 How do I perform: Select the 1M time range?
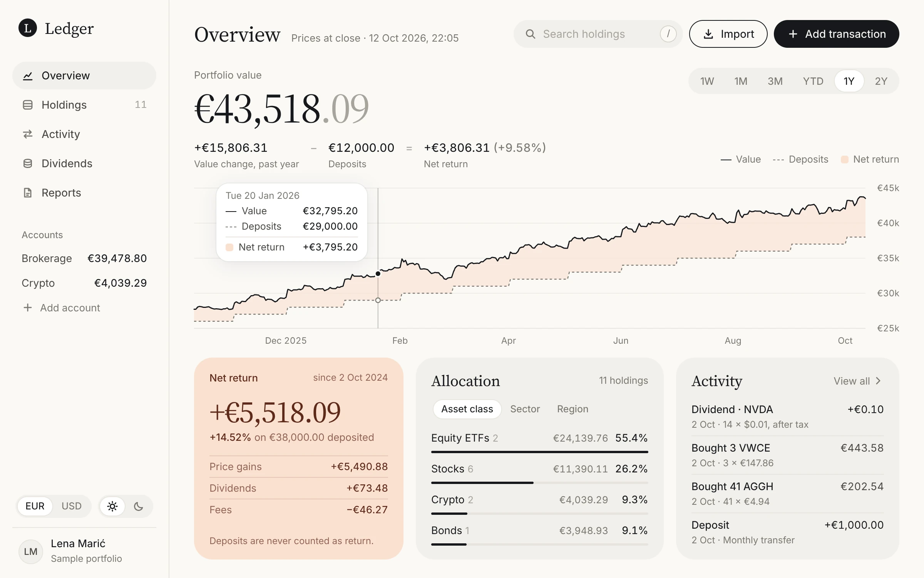point(741,81)
